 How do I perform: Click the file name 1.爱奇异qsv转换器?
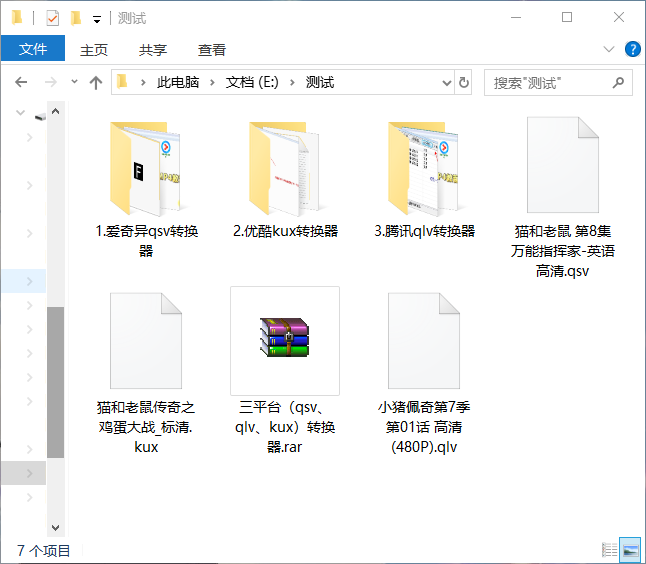point(146,241)
